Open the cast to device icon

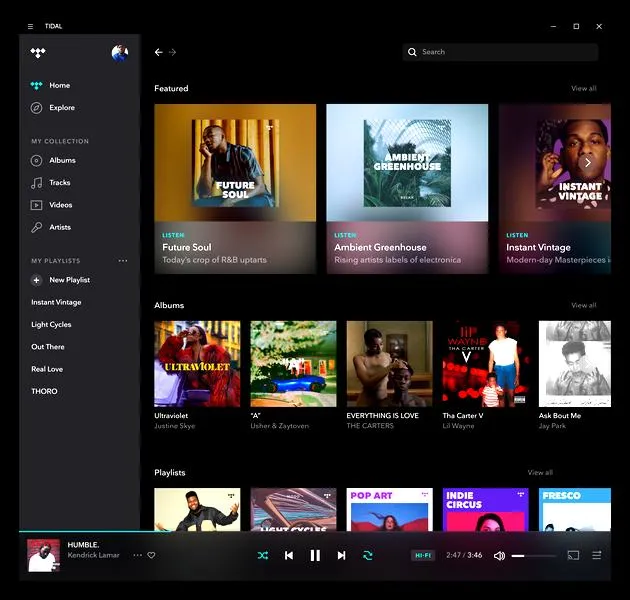click(573, 555)
